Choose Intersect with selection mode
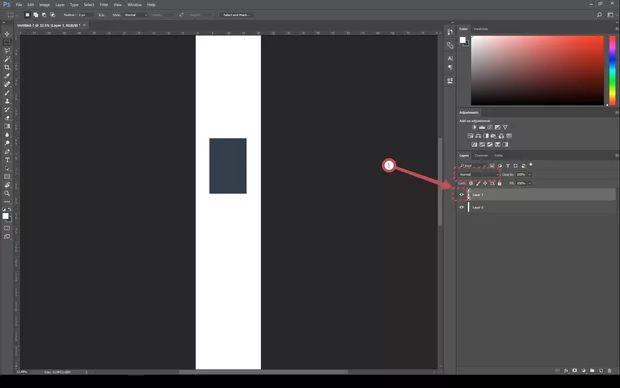The height and width of the screenshot is (388, 620). tap(53, 15)
